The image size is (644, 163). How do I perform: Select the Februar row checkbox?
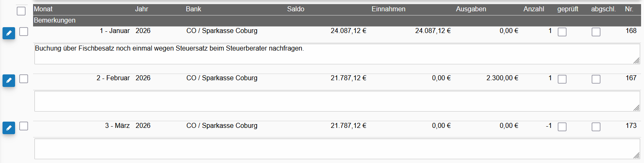point(23,79)
